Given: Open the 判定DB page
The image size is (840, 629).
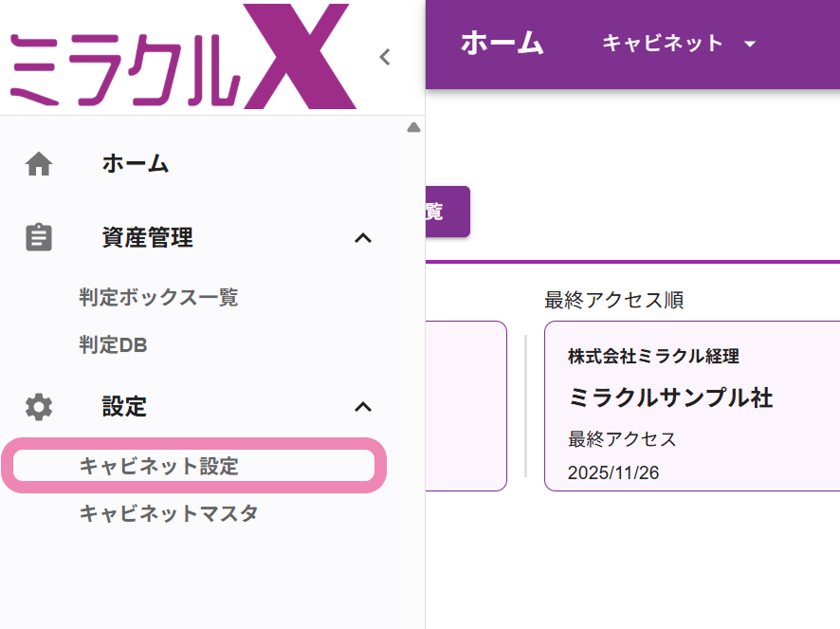Looking at the screenshot, I should [113, 344].
